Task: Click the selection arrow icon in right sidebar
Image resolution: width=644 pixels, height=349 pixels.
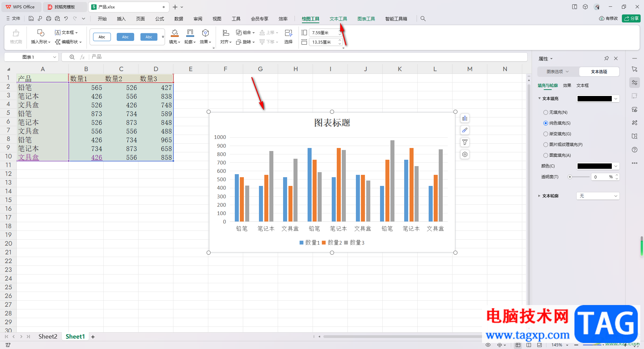Action: tap(635, 69)
